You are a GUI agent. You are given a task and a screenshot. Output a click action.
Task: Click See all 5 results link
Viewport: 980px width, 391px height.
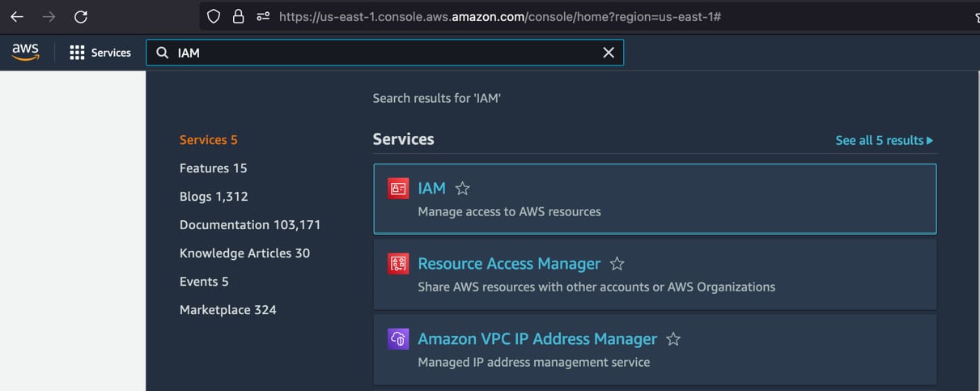tap(885, 141)
